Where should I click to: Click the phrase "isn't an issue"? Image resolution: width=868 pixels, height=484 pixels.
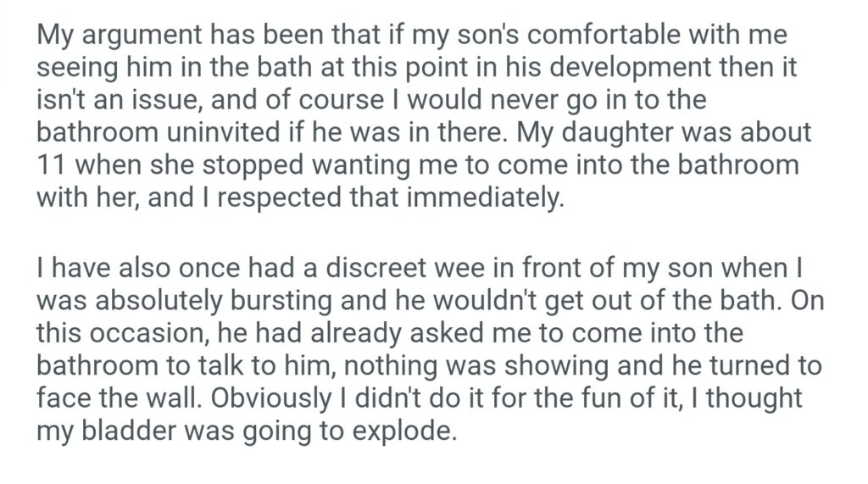point(127,102)
